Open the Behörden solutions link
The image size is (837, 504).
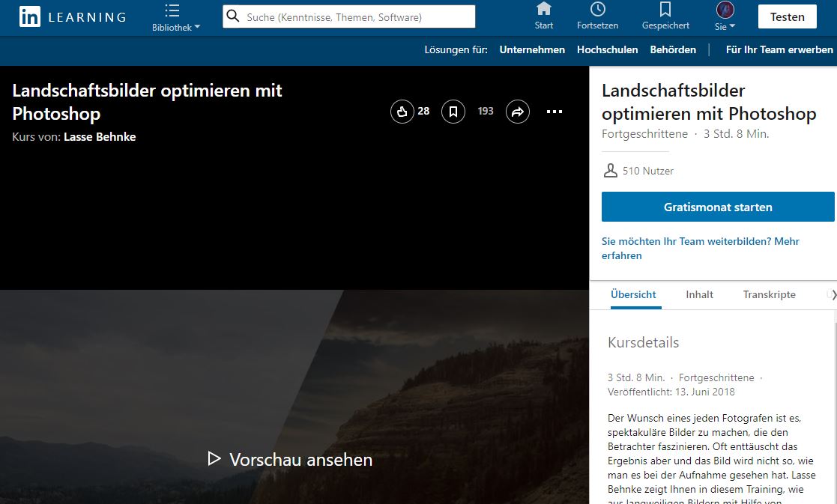pos(673,49)
